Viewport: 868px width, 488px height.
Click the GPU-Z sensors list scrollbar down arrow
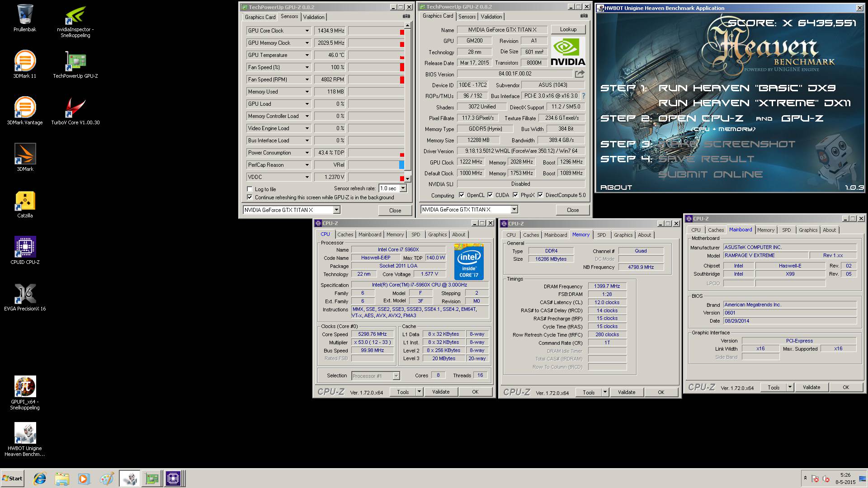click(x=408, y=179)
